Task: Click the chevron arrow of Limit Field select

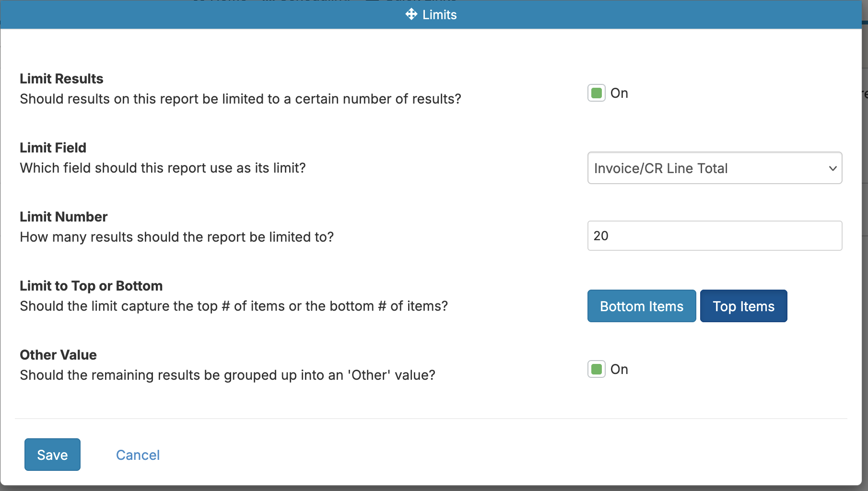Action: (833, 168)
